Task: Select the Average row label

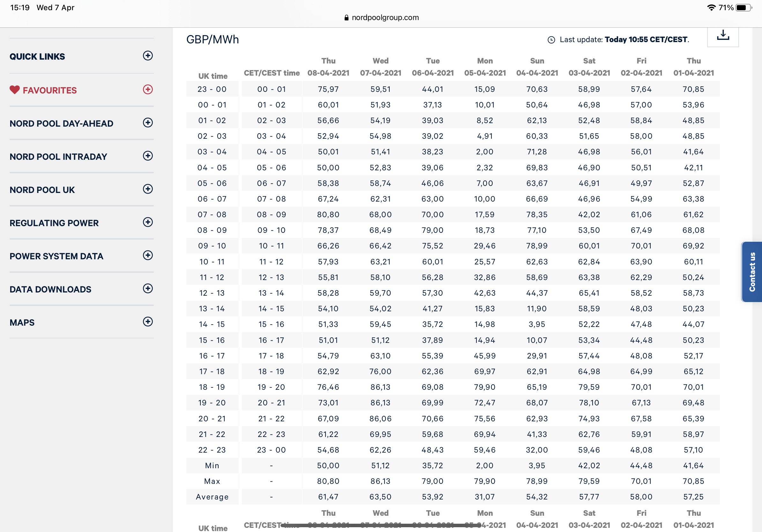Action: click(x=212, y=497)
